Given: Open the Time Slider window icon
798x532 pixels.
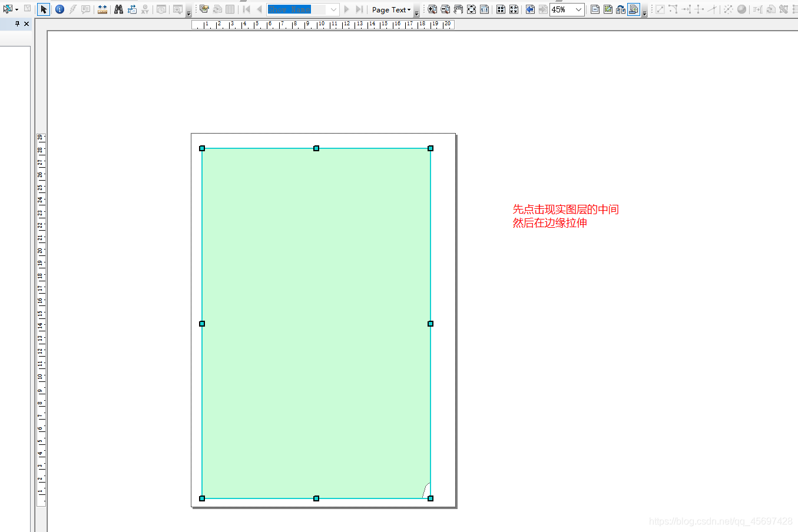Looking at the screenshot, I should (161, 9).
